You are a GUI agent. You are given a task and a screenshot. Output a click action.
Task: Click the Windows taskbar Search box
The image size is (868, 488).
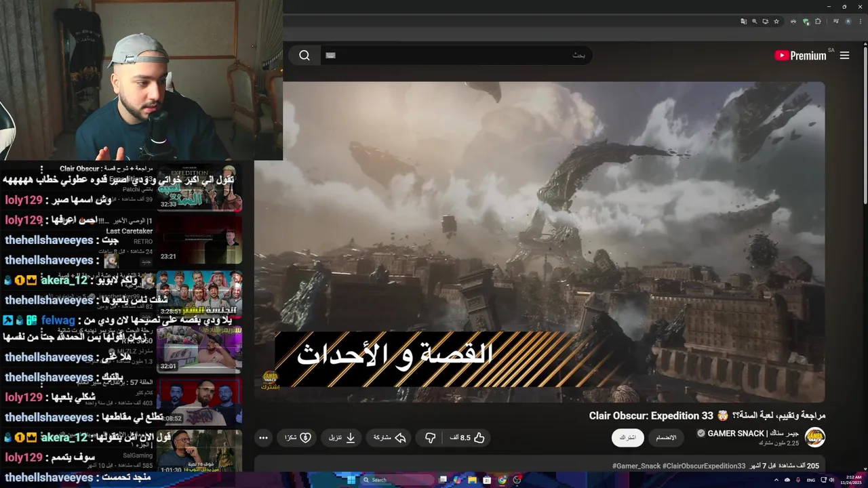396,480
